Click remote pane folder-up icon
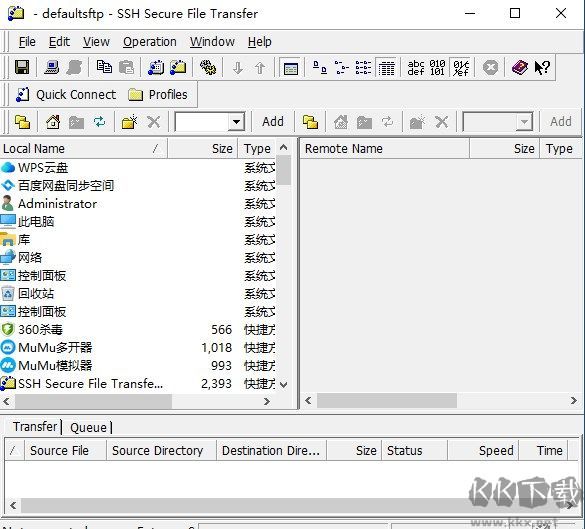 (310, 122)
